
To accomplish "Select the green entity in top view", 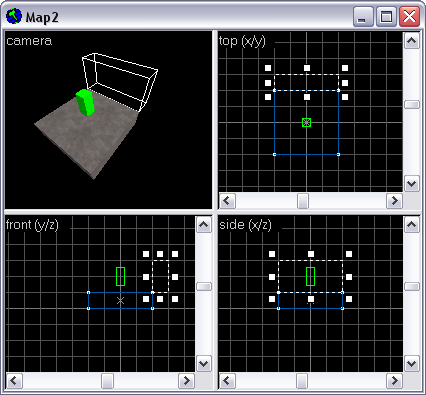I will click(306, 122).
